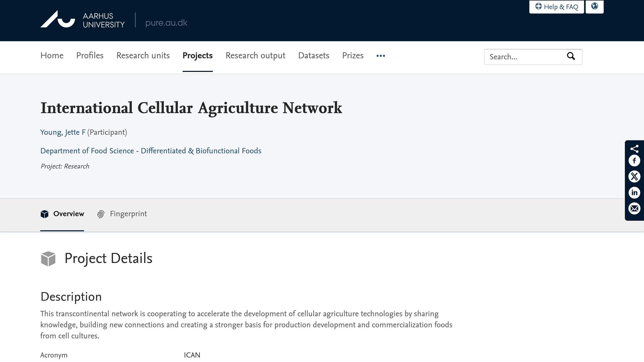
Task: Go to the Home page
Action: point(52,56)
